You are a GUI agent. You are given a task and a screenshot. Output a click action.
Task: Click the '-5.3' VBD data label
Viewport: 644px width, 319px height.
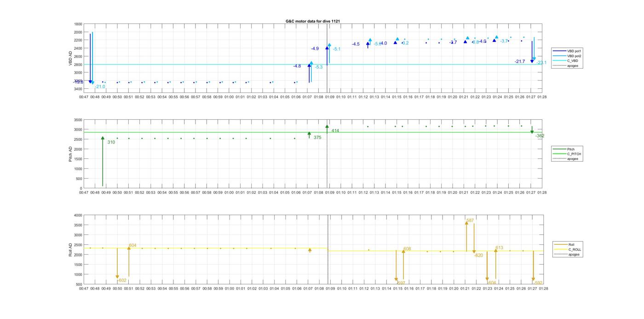point(318,67)
